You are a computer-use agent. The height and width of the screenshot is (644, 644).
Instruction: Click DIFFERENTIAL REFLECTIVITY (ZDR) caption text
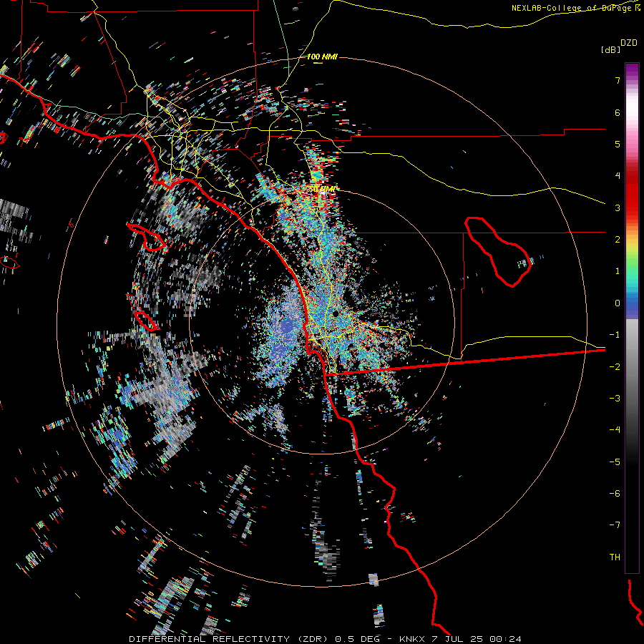tap(228, 639)
